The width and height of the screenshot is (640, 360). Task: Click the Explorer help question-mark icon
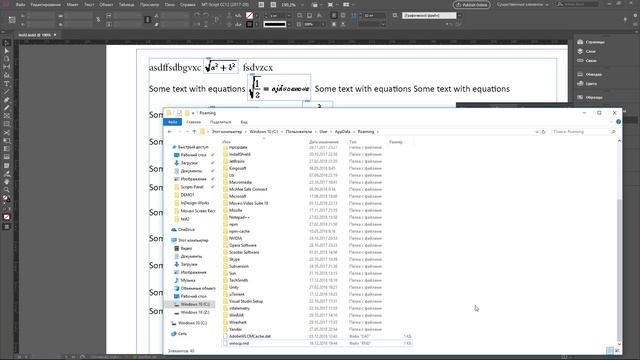(618, 122)
